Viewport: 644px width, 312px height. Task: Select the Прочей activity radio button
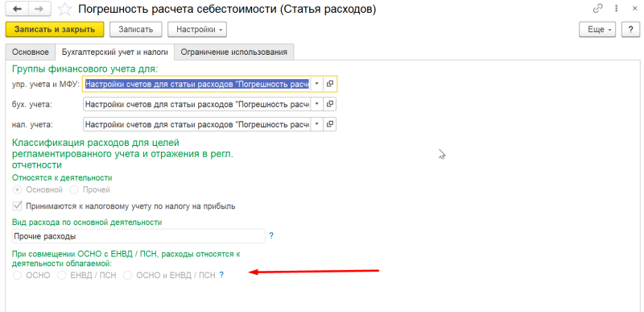tap(74, 190)
